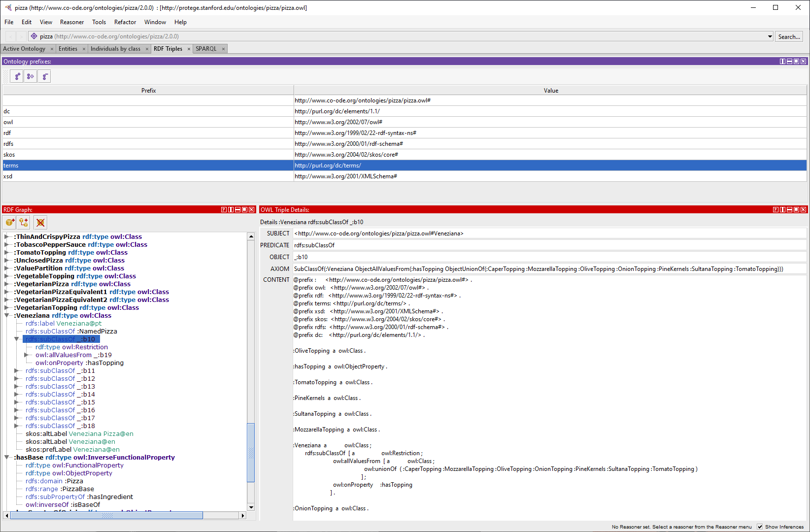Open the Reasoner menu

[72, 22]
